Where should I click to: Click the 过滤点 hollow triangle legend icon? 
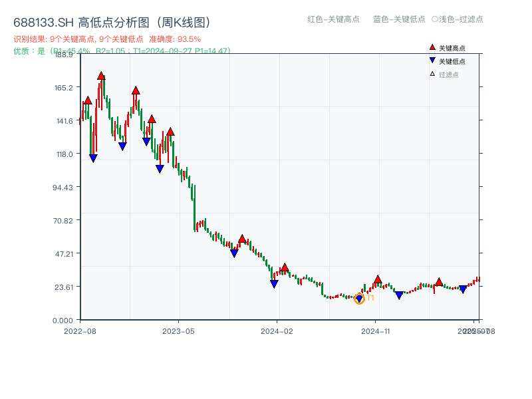432,74
